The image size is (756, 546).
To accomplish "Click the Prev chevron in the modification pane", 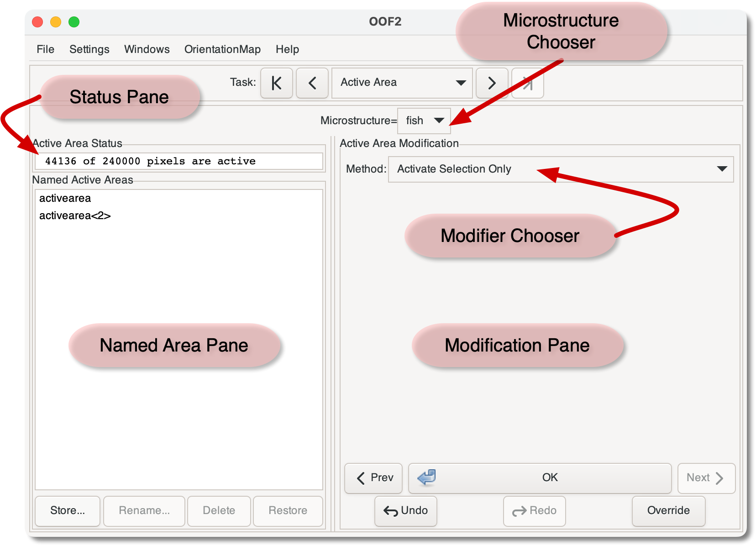I will 373,478.
